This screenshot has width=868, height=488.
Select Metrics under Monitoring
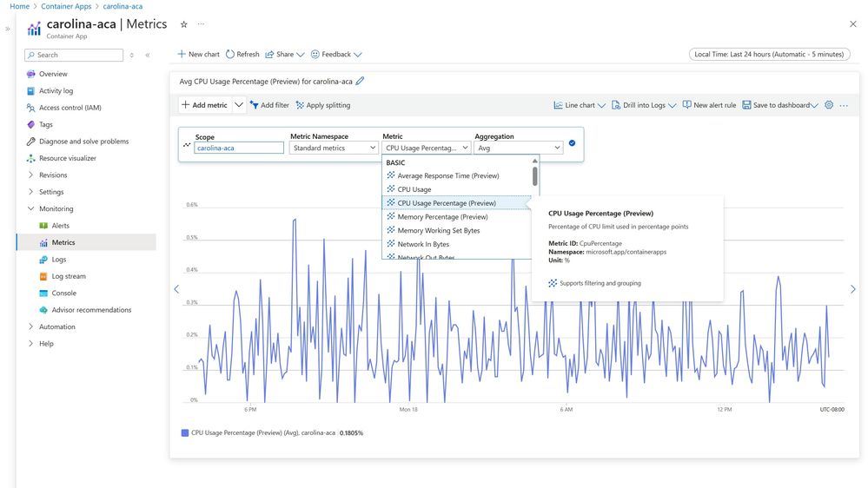pos(63,242)
